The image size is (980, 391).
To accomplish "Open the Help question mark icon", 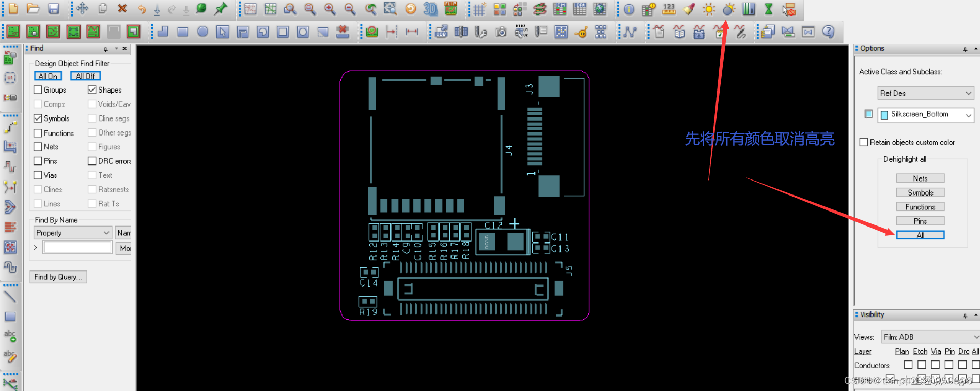I will pyautogui.click(x=828, y=32).
